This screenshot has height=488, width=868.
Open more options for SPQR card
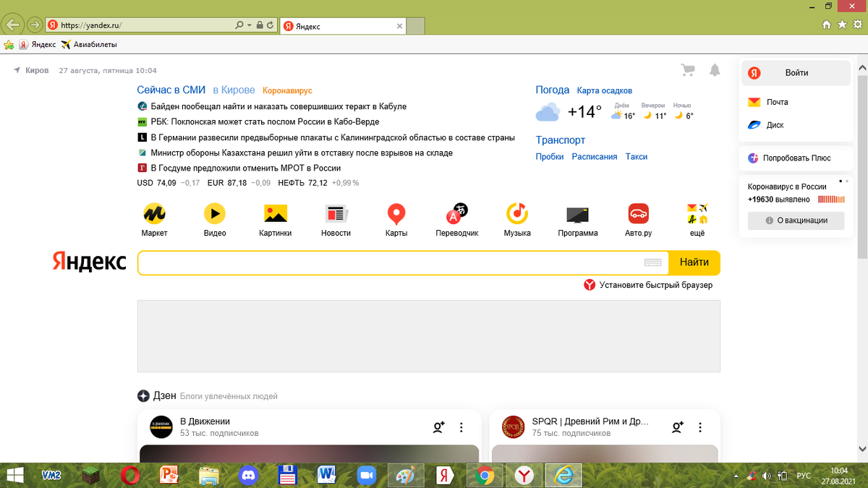700,427
